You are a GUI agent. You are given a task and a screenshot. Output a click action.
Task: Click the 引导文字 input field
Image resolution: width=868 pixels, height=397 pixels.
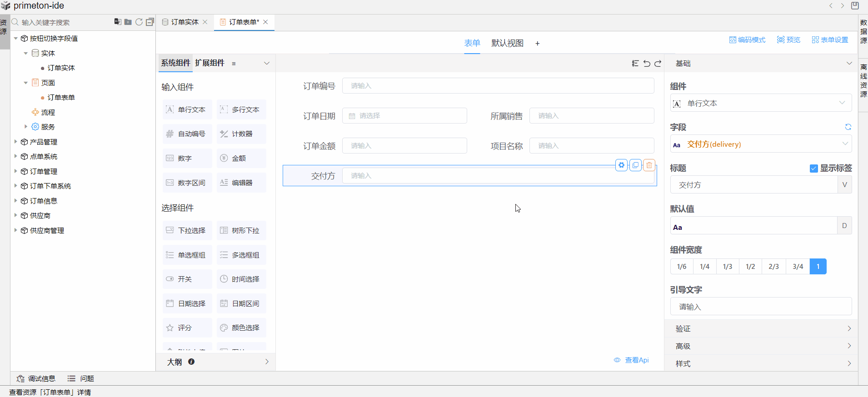pyautogui.click(x=761, y=307)
